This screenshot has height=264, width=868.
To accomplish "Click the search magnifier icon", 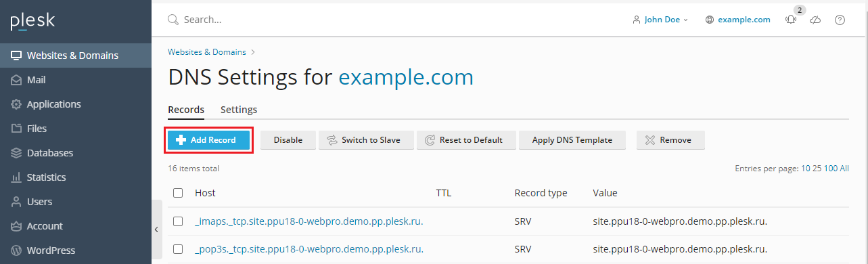I will [x=173, y=20].
